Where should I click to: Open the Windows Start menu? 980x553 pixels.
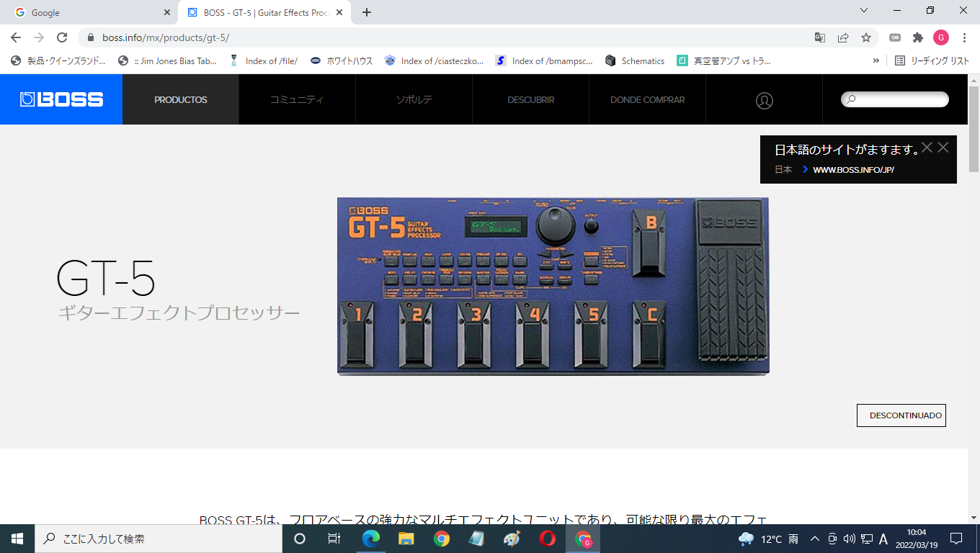(17, 539)
